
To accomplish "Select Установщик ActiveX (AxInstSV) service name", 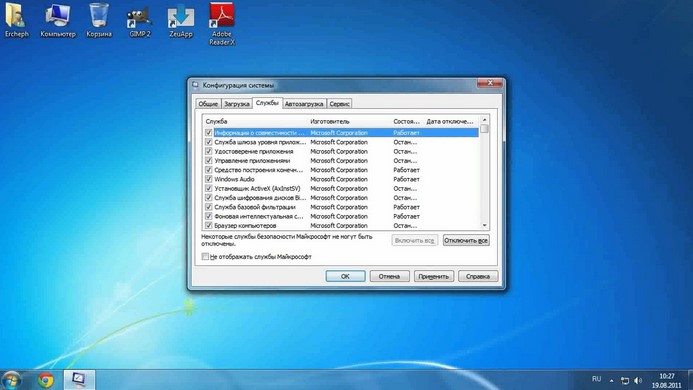I will pos(257,188).
